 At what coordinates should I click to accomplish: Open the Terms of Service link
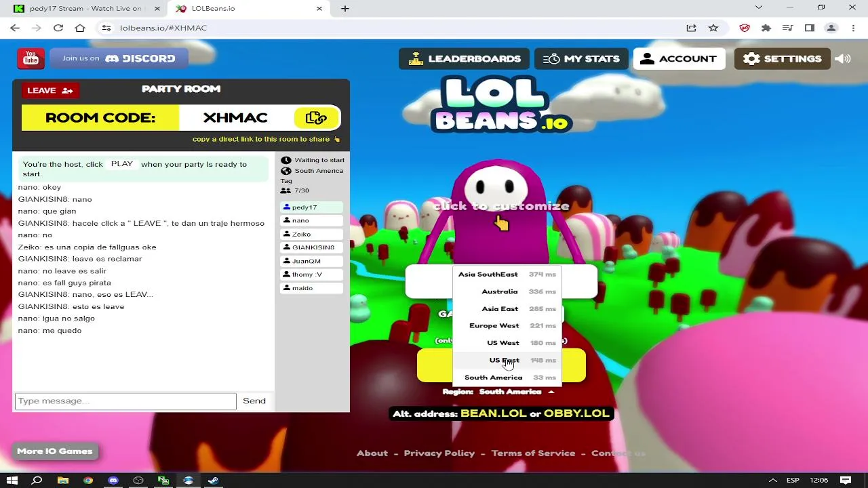[x=533, y=453]
